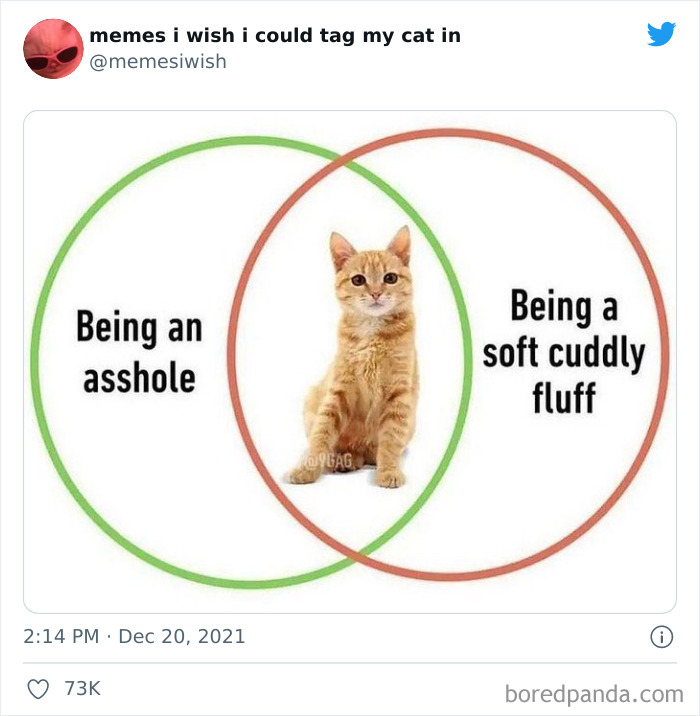Click where the circles cross at top
Screen dimensions: 700x716
pos(343,160)
